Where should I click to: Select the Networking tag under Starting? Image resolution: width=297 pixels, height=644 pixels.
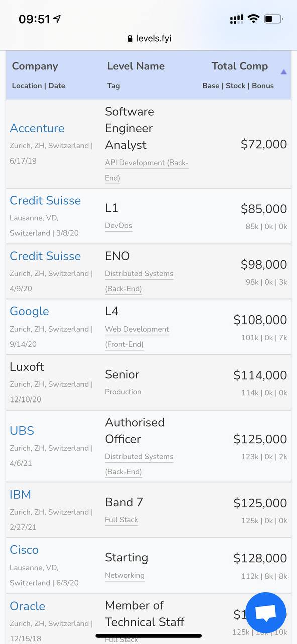[125, 575]
